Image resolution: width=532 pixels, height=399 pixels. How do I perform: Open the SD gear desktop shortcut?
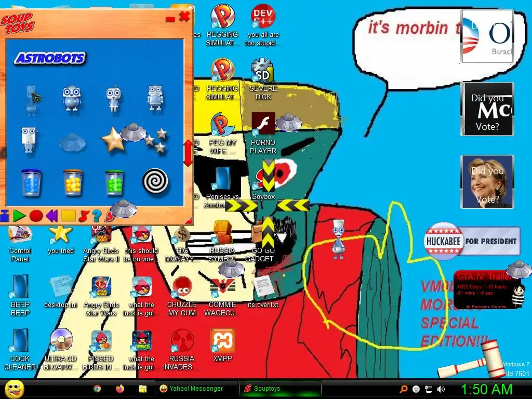pos(263,79)
